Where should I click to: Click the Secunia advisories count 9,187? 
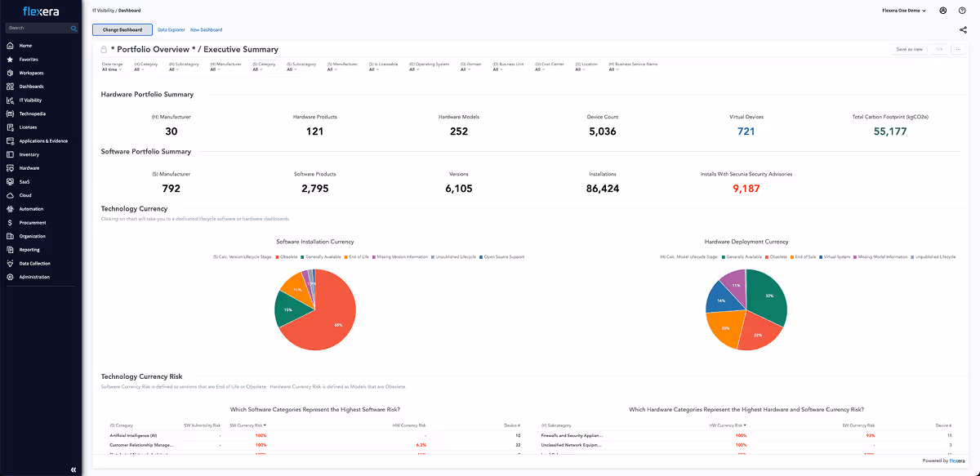coord(746,189)
